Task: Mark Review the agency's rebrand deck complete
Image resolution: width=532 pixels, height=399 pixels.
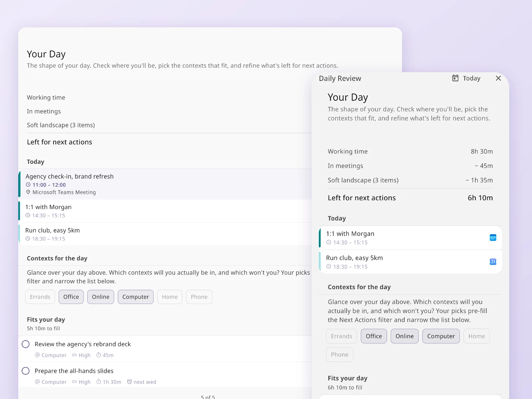Action: point(25,344)
